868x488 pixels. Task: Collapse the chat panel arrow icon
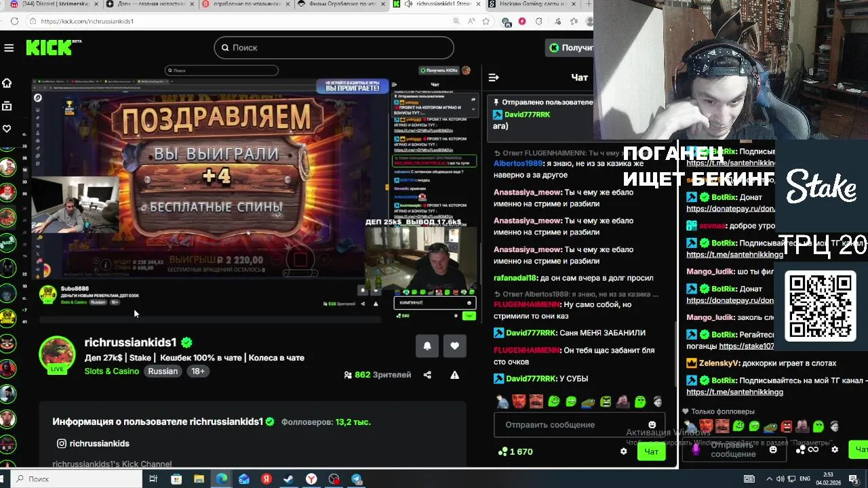494,77
